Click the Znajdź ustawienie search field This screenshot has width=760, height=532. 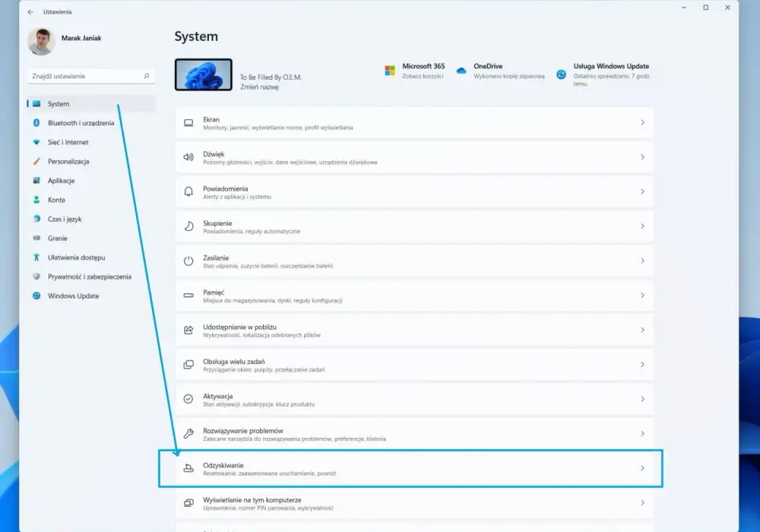click(90, 76)
